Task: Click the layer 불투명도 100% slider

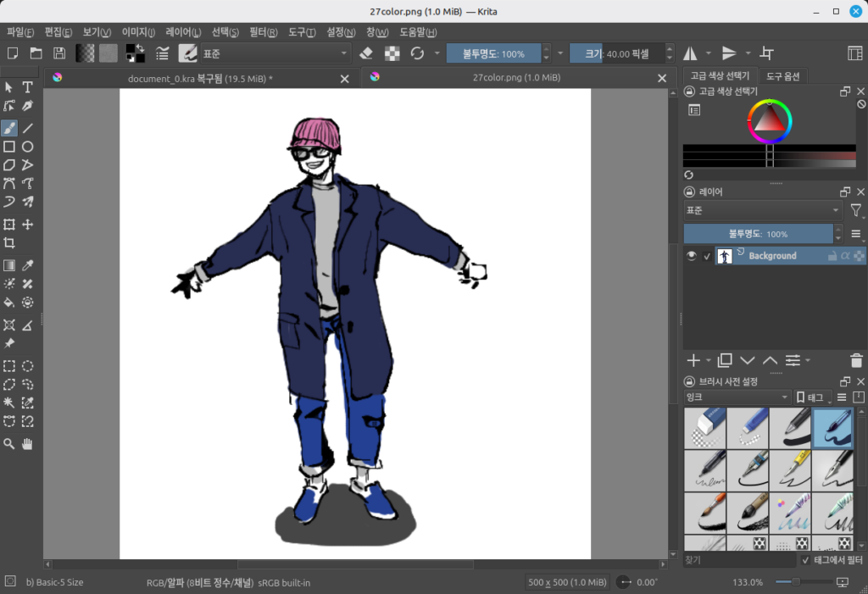Action: click(x=759, y=234)
